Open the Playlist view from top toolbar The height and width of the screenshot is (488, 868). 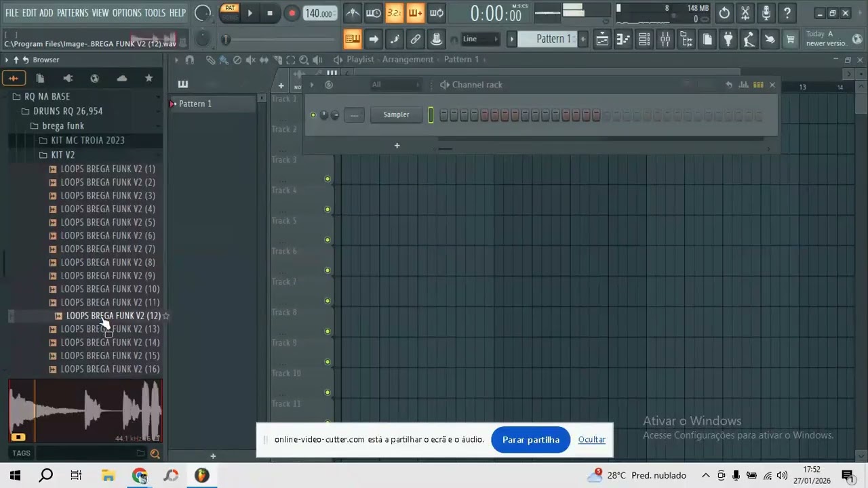602,40
